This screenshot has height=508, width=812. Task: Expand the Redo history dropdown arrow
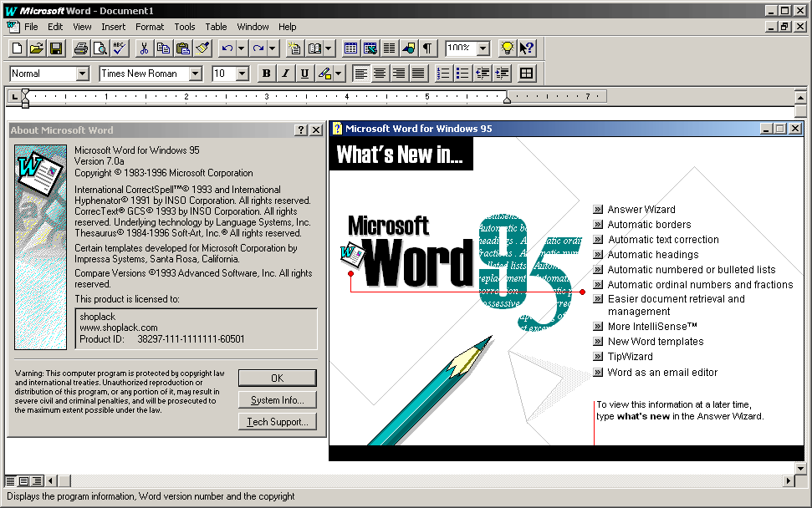tap(273, 48)
